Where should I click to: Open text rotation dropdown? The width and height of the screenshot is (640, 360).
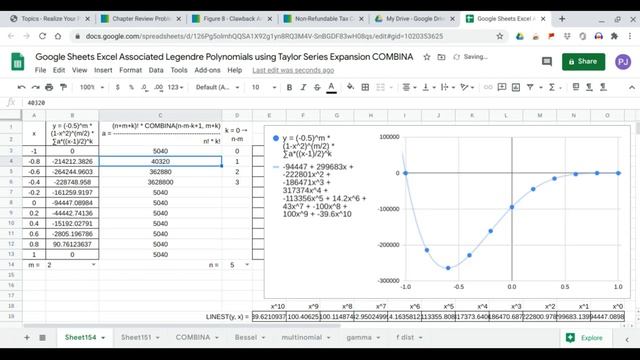[x=467, y=87]
